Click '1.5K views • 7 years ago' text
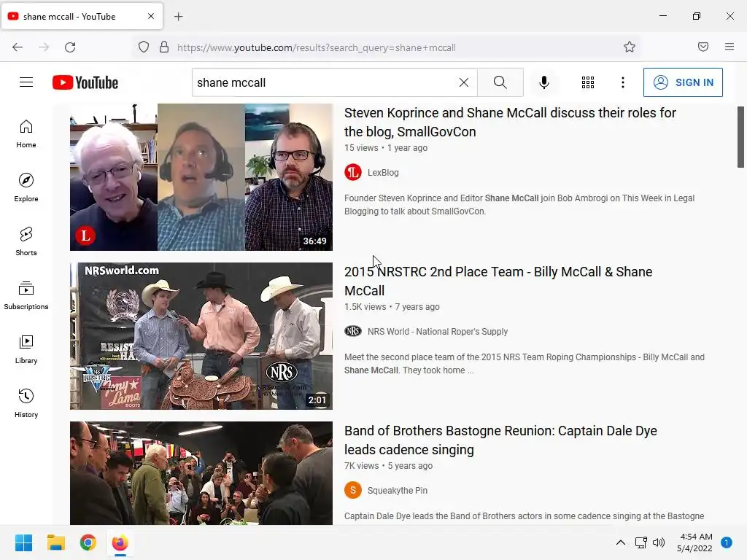The height and width of the screenshot is (560, 747). [x=392, y=307]
